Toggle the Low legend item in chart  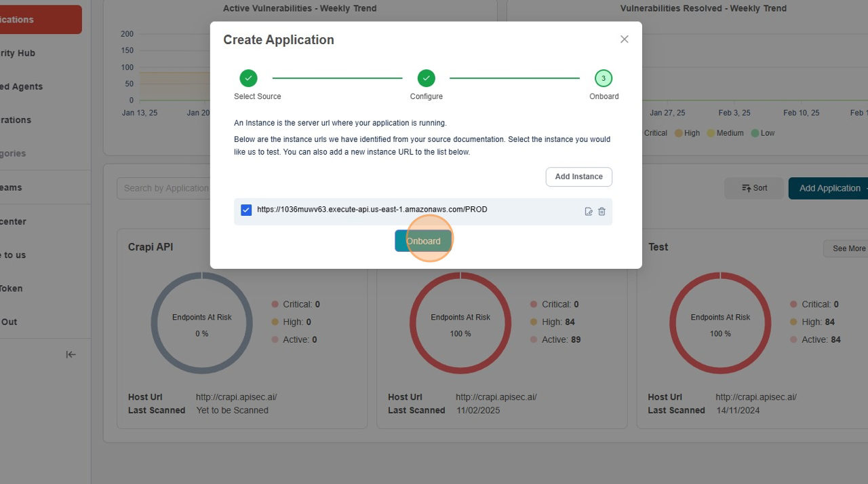click(x=762, y=133)
